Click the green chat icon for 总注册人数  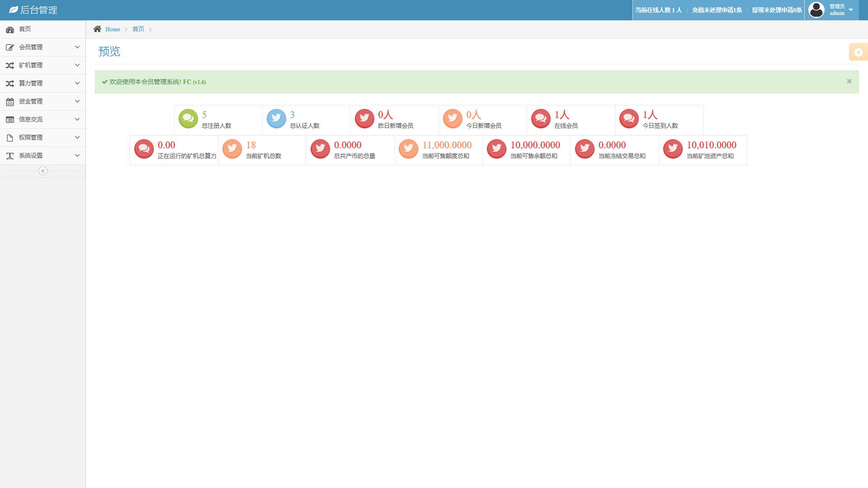(188, 118)
